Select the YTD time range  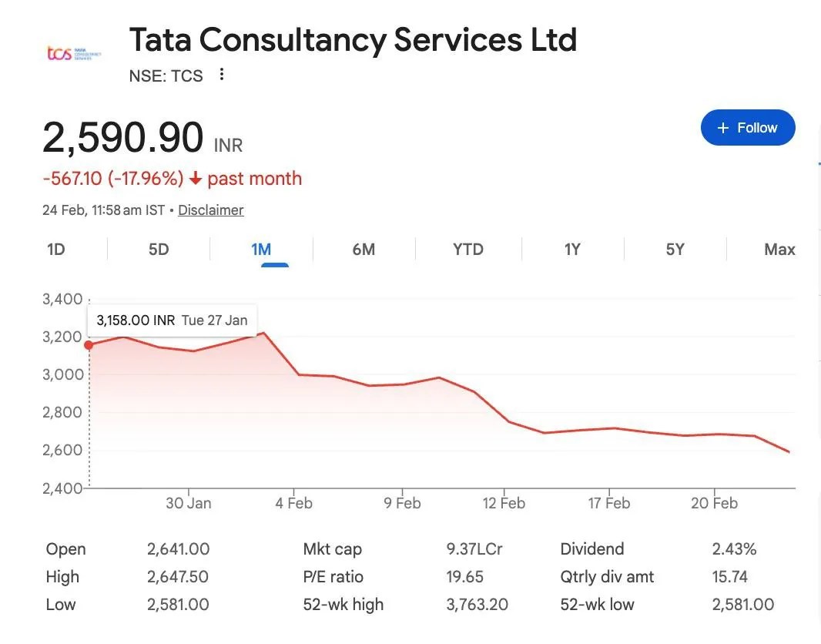point(467,249)
